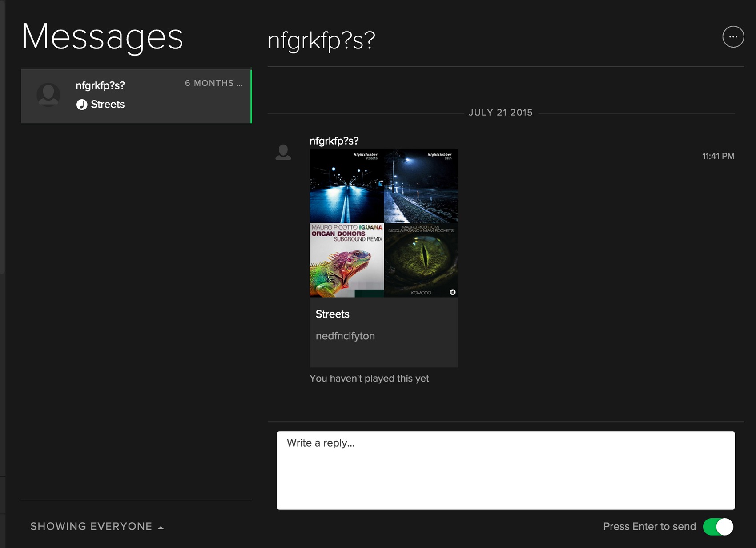756x548 pixels.
Task: Click the Nightclubber Streets album cover
Action: pyautogui.click(x=346, y=186)
